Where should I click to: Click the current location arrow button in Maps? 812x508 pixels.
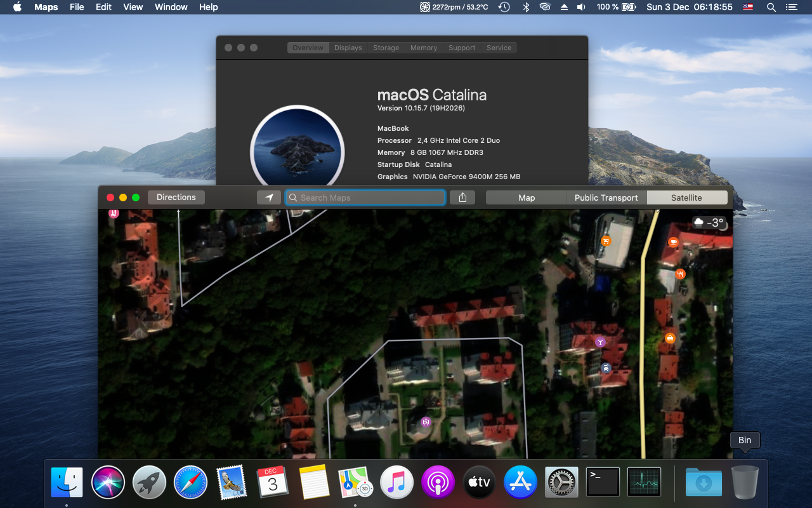tap(269, 197)
